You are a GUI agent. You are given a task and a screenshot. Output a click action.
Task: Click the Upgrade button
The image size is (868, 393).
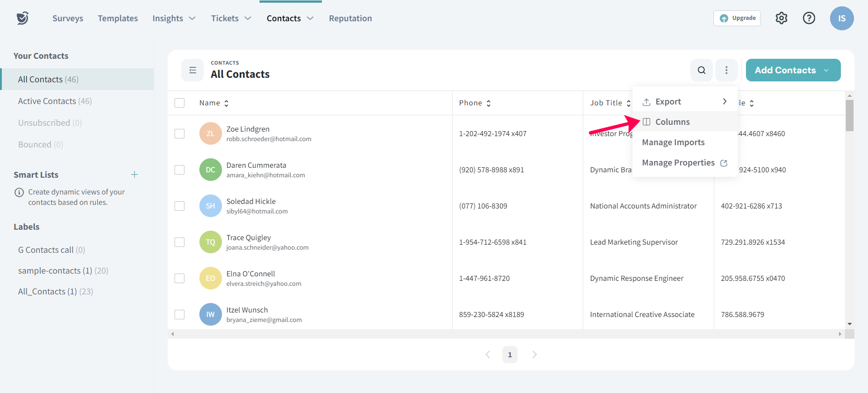click(737, 18)
